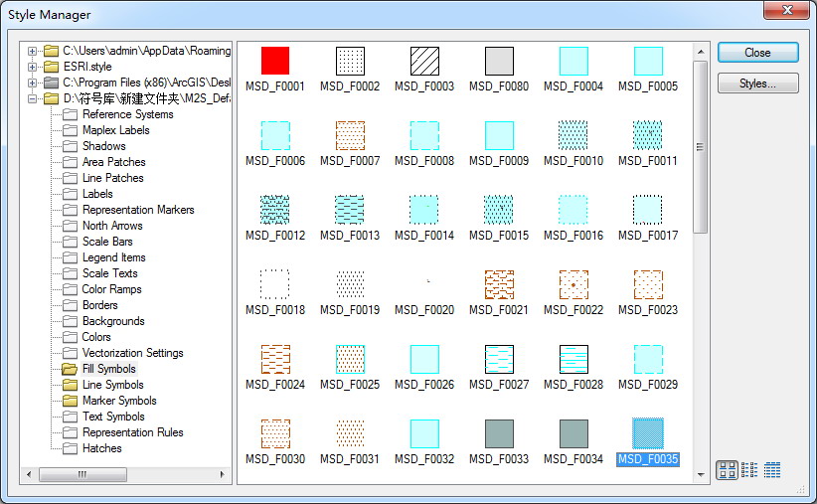The height and width of the screenshot is (504, 817).
Task: Click the Close button
Action: [x=757, y=53]
